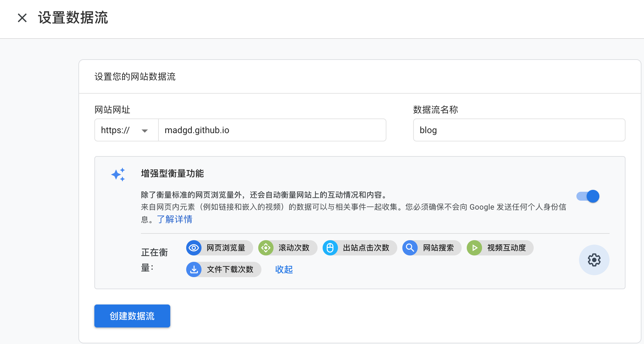Collapse the measuring list via 收起
Screen dimensions: 644x344
284,269
